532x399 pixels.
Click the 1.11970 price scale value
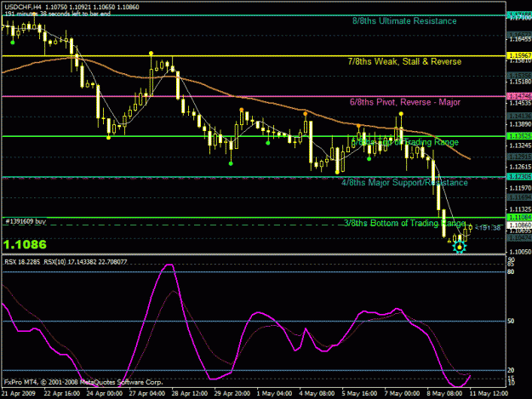pos(520,188)
